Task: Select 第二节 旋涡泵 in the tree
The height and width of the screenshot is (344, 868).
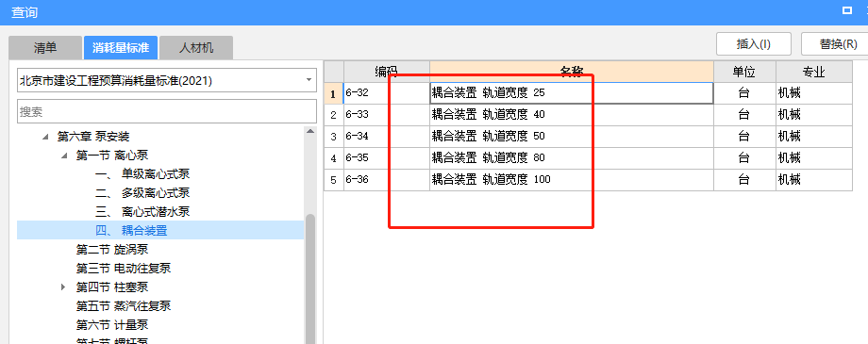Action: coord(112,250)
